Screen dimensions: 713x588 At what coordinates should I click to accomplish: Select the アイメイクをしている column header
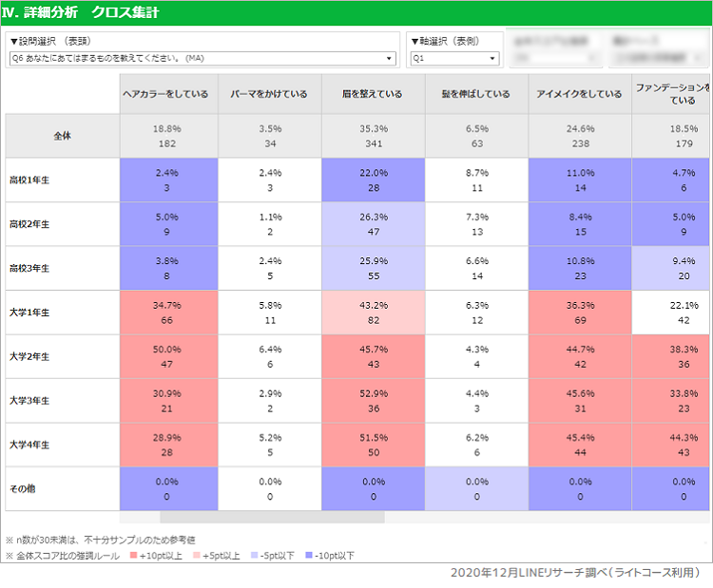click(578, 94)
